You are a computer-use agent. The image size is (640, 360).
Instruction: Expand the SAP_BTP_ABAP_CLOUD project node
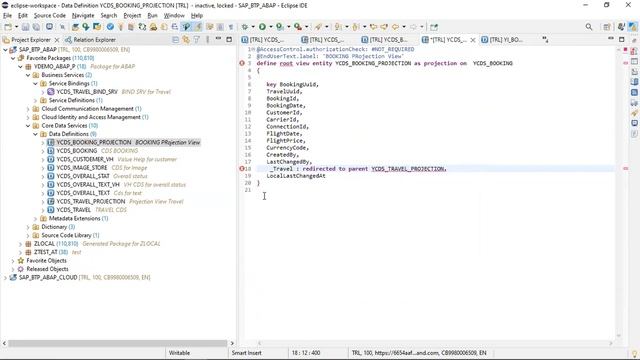point(5,278)
